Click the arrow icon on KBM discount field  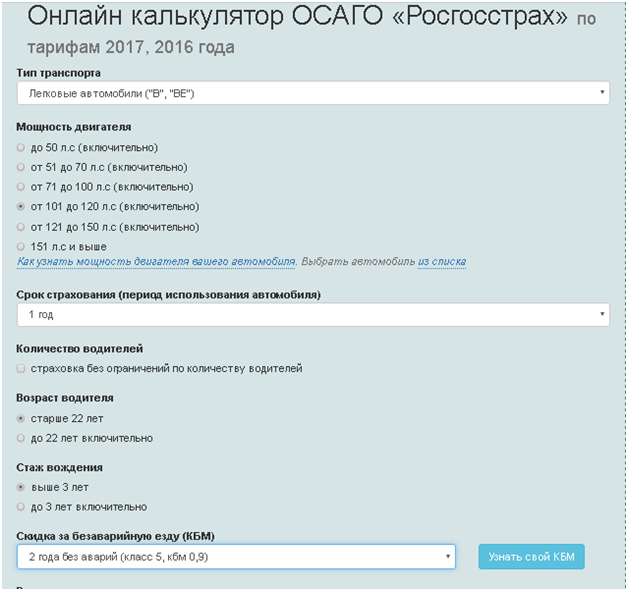point(447,556)
